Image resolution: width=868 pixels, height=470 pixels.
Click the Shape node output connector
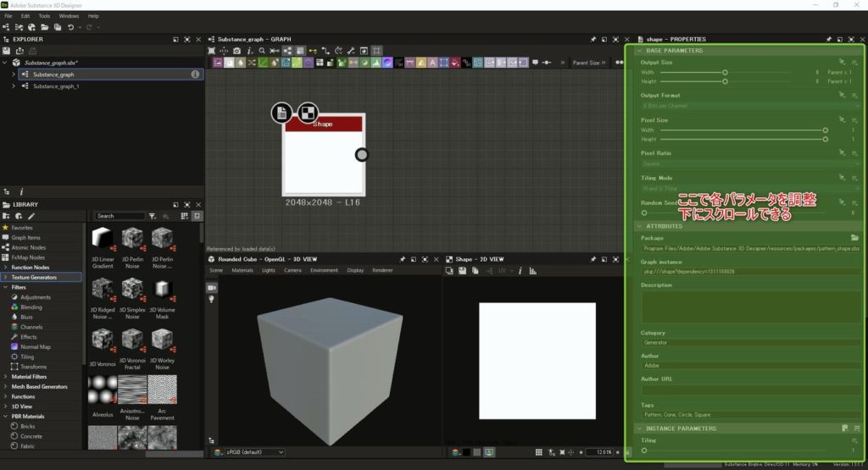361,155
